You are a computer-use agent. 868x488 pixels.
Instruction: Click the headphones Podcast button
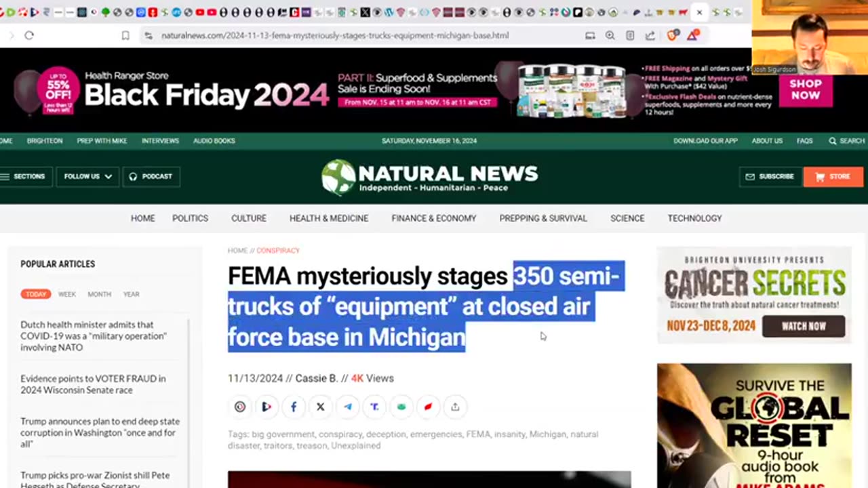(x=151, y=176)
